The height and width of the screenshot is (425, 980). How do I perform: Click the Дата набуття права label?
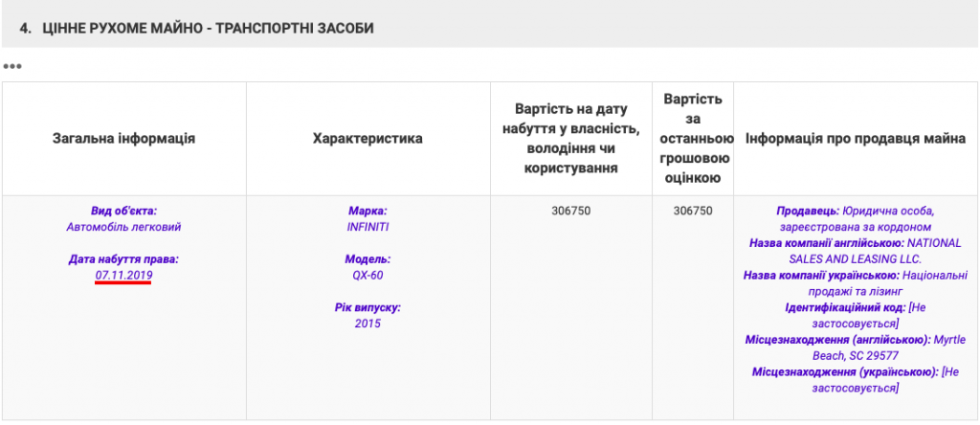tap(123, 259)
